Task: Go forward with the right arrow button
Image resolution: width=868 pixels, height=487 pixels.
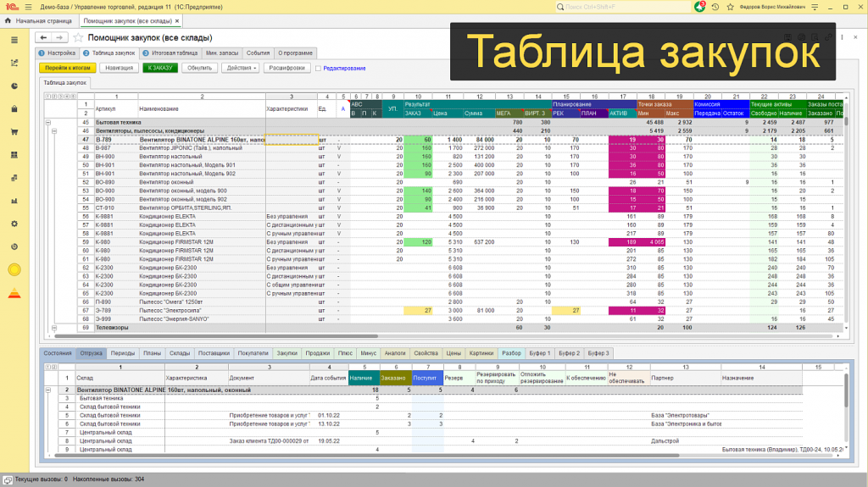Action: (59, 37)
